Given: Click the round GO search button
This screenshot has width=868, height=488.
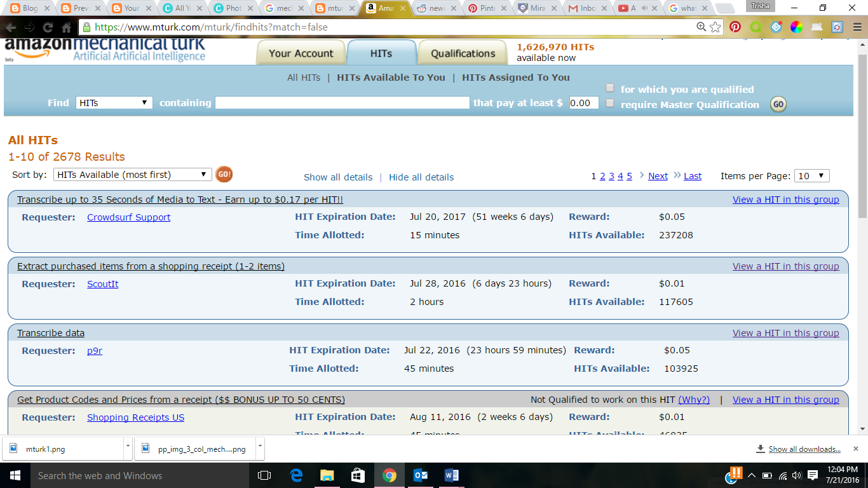Looking at the screenshot, I should point(778,104).
